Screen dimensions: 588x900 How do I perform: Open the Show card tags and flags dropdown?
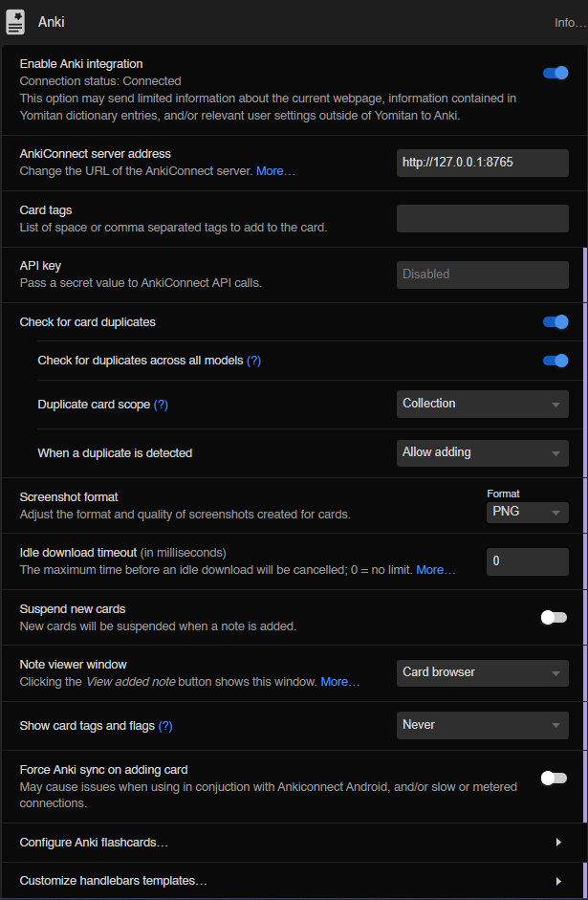(483, 725)
